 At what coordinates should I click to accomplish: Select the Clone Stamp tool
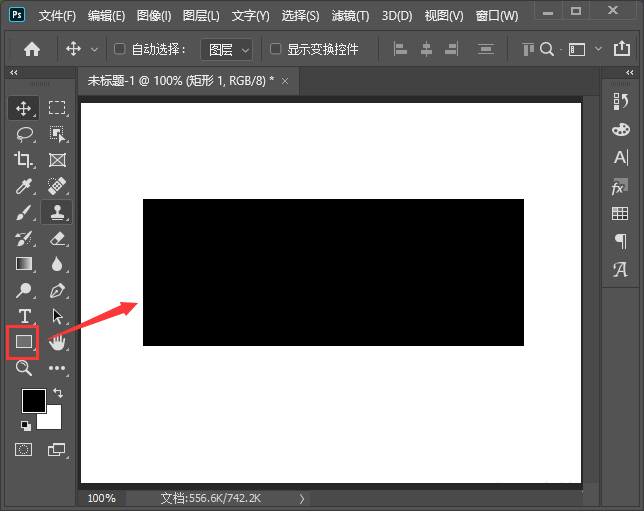57,212
